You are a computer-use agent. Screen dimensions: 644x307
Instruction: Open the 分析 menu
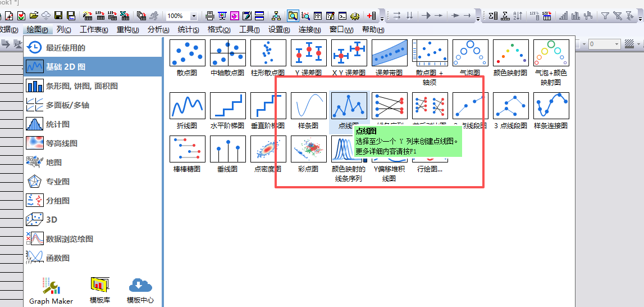(158, 30)
